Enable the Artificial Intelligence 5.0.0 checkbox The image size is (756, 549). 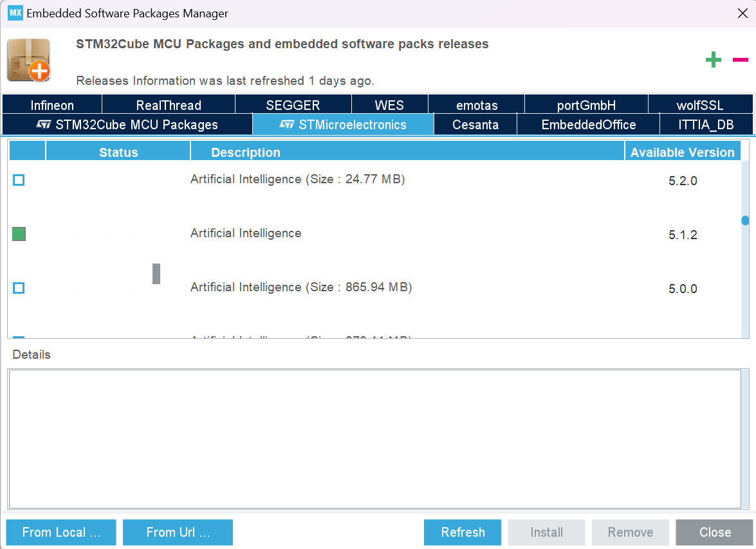(18, 288)
